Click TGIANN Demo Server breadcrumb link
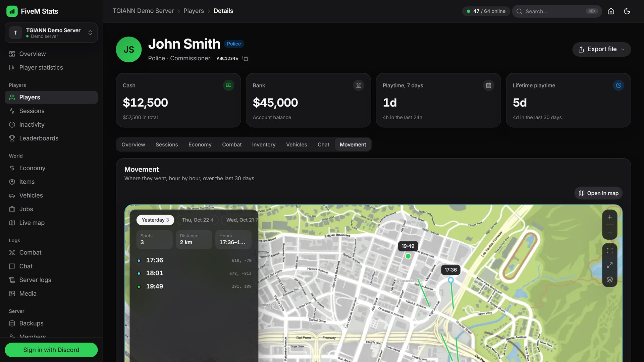 click(143, 11)
